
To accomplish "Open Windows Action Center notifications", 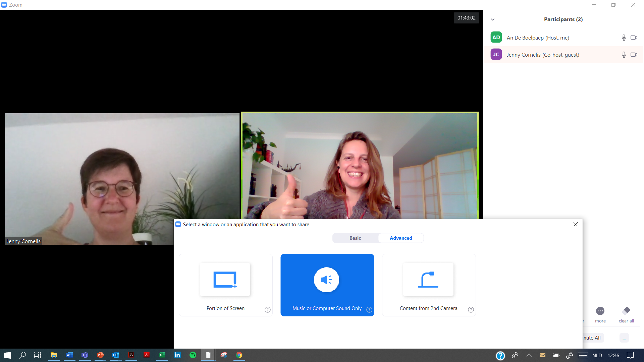I will tap(630, 355).
